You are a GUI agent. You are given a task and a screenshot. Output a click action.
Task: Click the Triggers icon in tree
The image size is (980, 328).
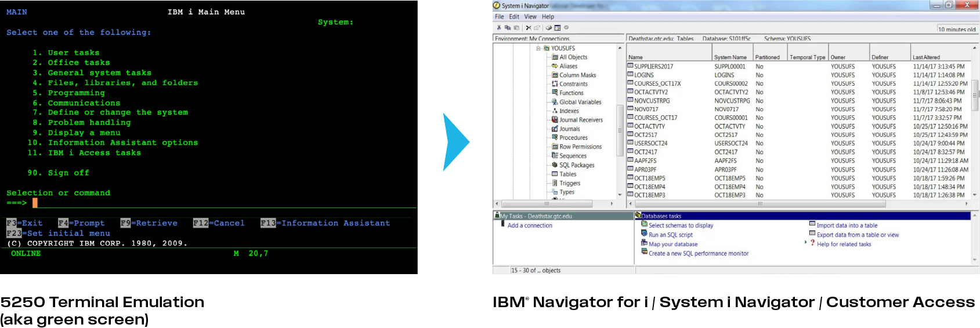point(555,183)
